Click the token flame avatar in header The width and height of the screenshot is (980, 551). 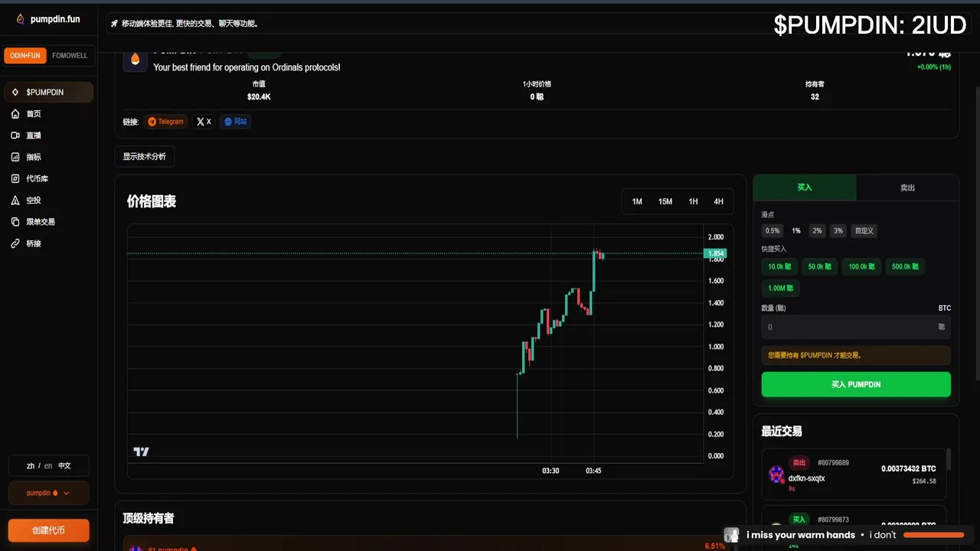tap(136, 60)
